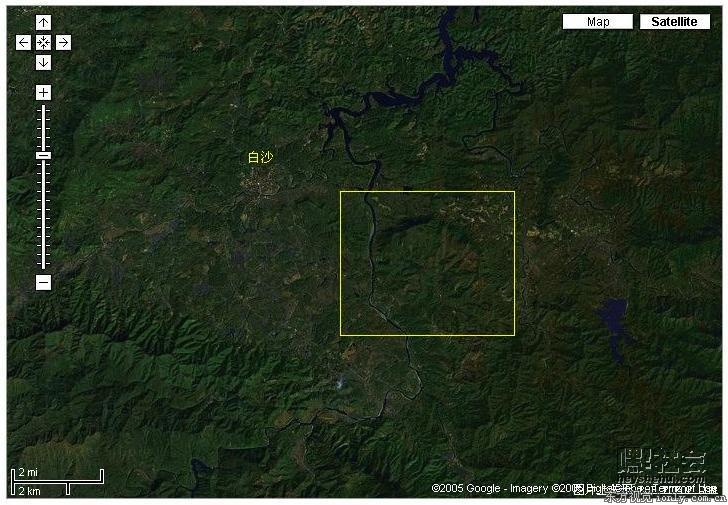Viewport: 728px width, 505px height.
Task: Open the Terms of Use link
Action: 686,488
